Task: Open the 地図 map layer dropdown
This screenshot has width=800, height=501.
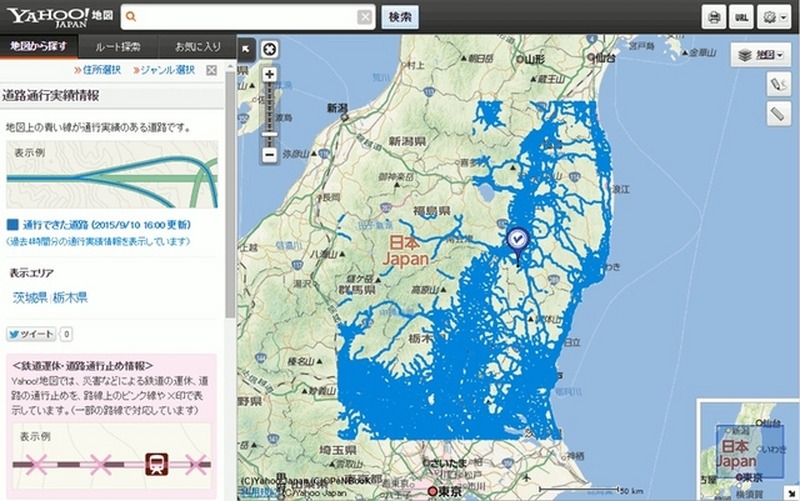Action: (761, 55)
